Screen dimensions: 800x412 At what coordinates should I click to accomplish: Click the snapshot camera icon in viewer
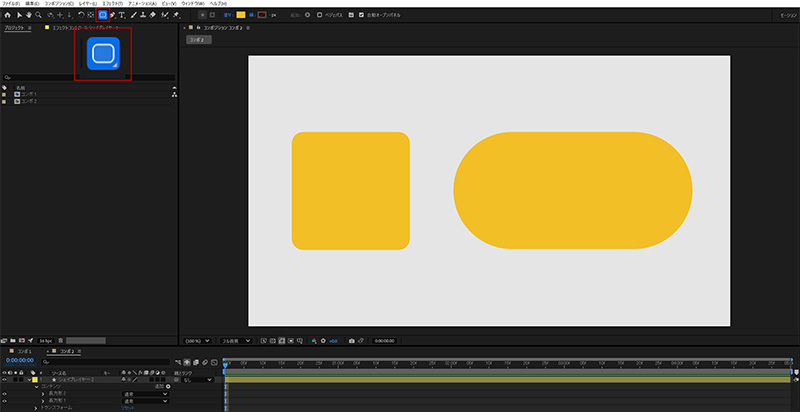tap(351, 340)
